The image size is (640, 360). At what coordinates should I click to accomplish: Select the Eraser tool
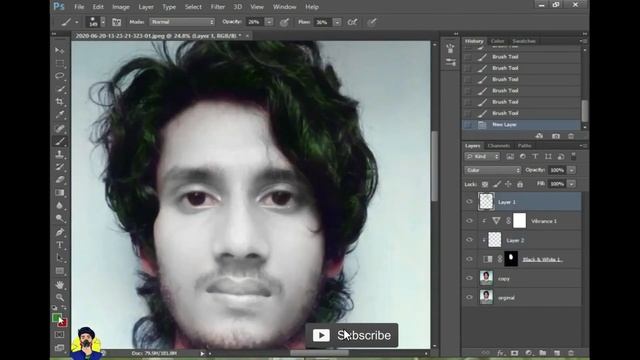coord(60,180)
